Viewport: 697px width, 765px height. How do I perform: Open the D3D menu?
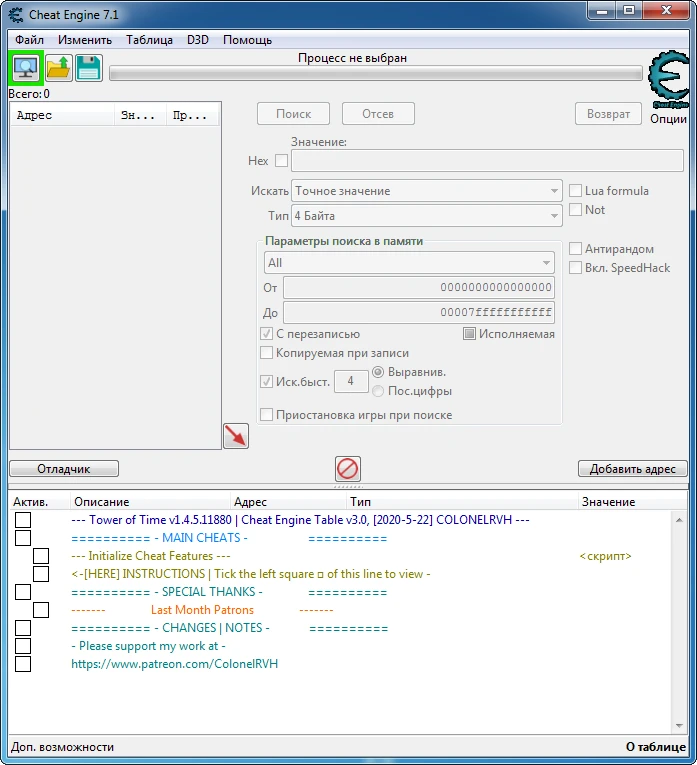click(198, 40)
